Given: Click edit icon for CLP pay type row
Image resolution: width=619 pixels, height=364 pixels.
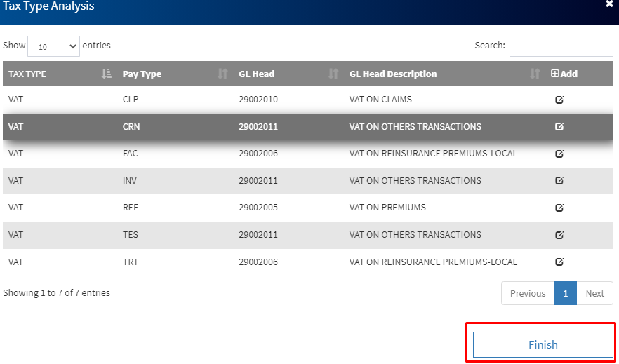Looking at the screenshot, I should 559,100.
